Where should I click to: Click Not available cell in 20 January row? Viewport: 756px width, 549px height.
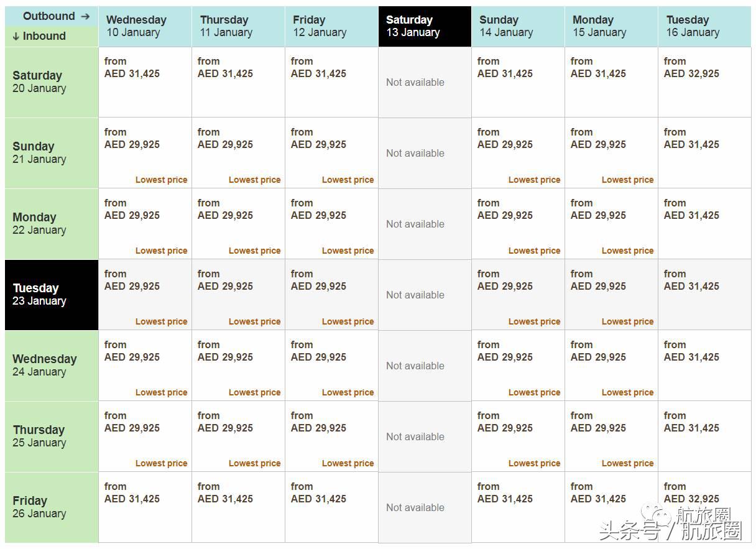pyautogui.click(x=415, y=82)
